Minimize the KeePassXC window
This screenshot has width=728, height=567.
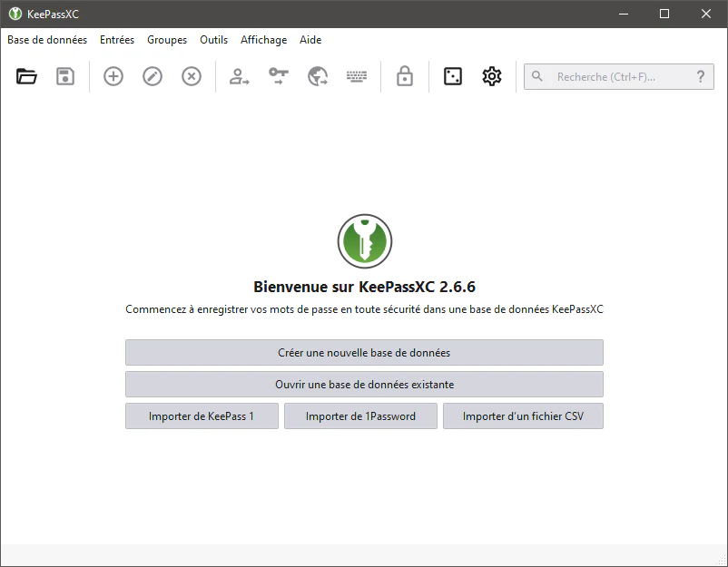pyautogui.click(x=624, y=14)
